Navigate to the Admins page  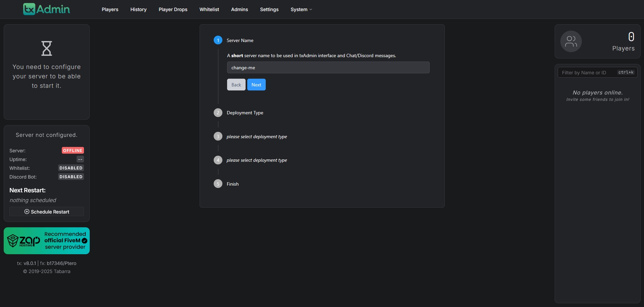click(x=239, y=9)
